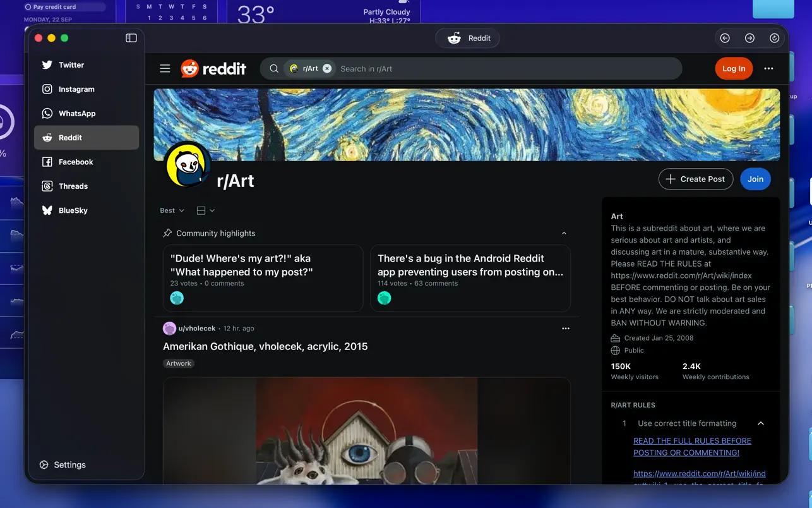The height and width of the screenshot is (508, 812).
Task: Open u/vholecek user profile
Action: pyautogui.click(x=197, y=329)
